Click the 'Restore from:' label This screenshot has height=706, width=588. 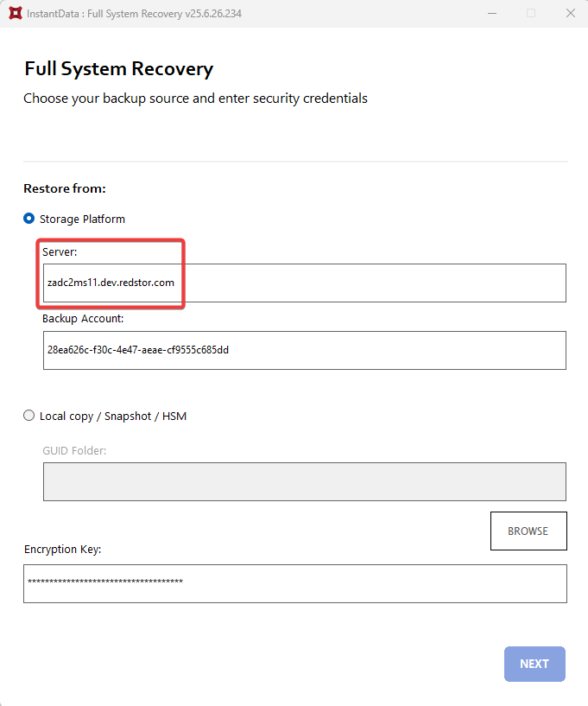(x=65, y=188)
